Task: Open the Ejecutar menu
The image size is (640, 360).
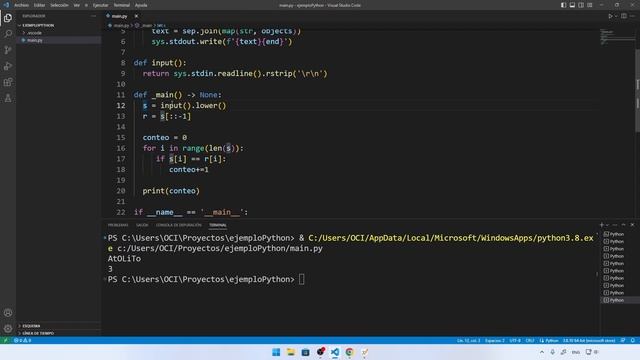Action: click(100, 5)
